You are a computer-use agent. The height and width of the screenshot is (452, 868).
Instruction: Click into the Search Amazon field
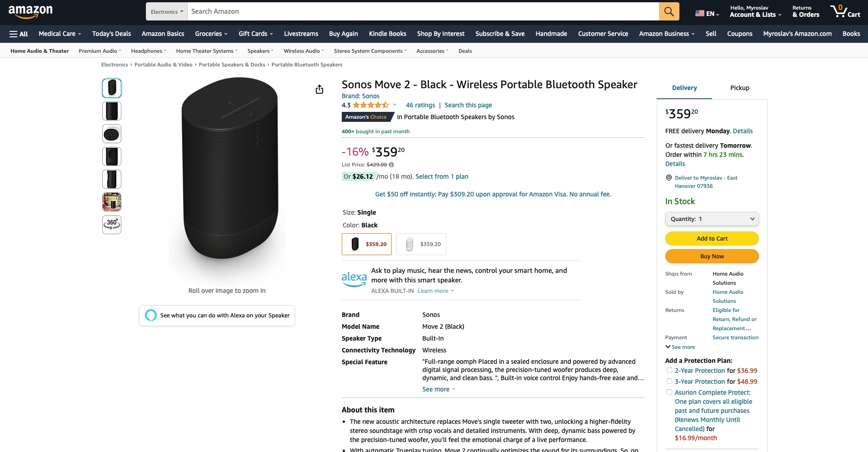coord(423,11)
